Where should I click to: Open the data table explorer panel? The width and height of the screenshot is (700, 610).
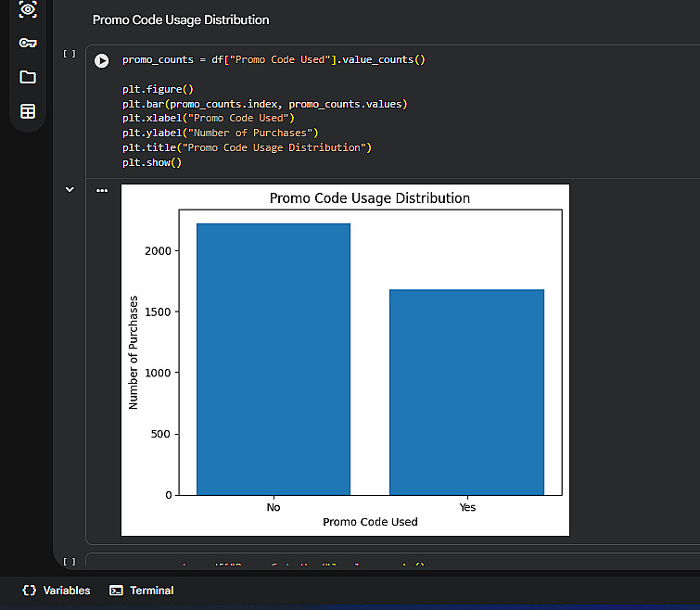[x=28, y=111]
